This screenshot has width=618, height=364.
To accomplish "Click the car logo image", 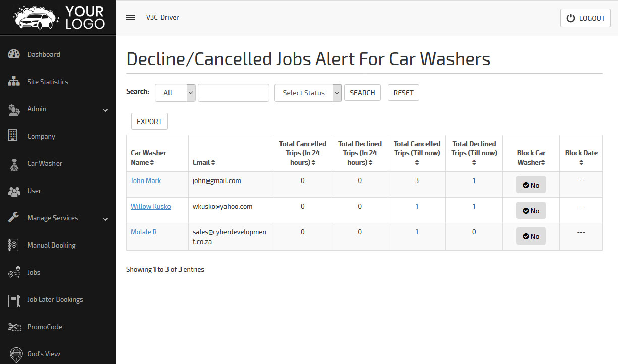I will click(36, 18).
